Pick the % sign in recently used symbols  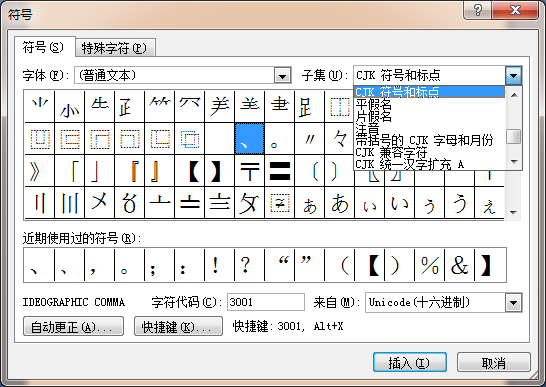pos(429,265)
